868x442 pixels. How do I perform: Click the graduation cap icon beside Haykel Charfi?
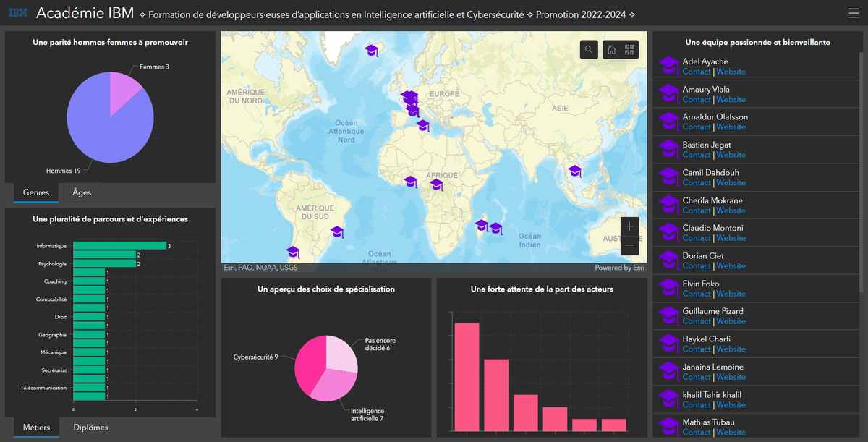[668, 344]
